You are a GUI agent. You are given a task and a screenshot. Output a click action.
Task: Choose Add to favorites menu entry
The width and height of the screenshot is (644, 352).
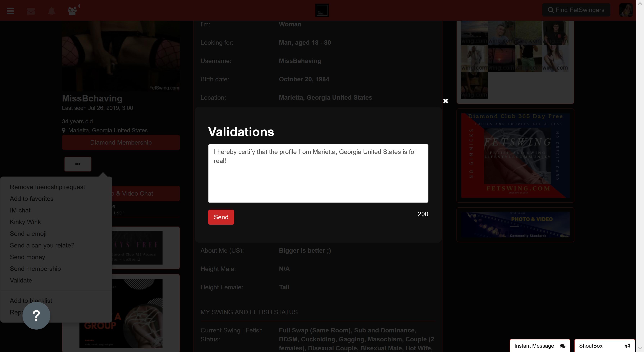tap(31, 198)
